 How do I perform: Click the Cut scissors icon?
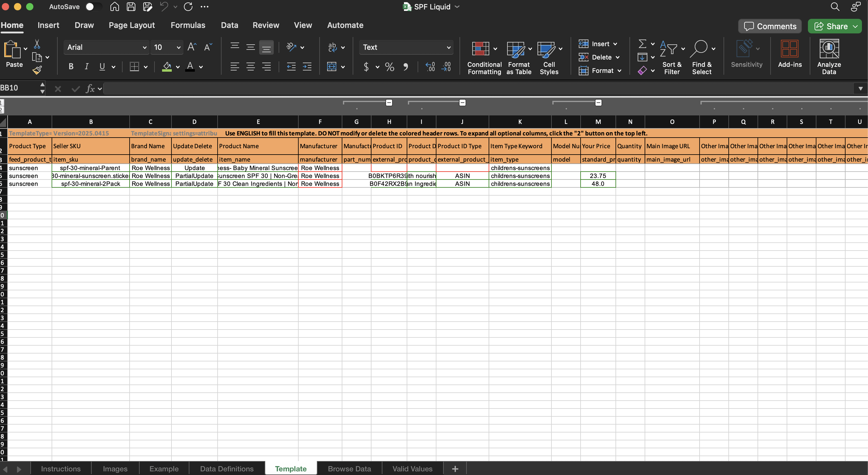pos(37,44)
